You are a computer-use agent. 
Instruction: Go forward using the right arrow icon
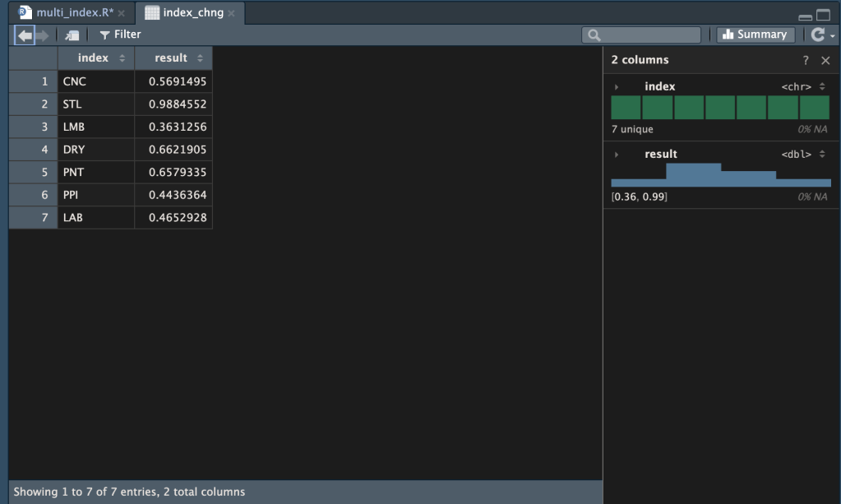point(43,35)
